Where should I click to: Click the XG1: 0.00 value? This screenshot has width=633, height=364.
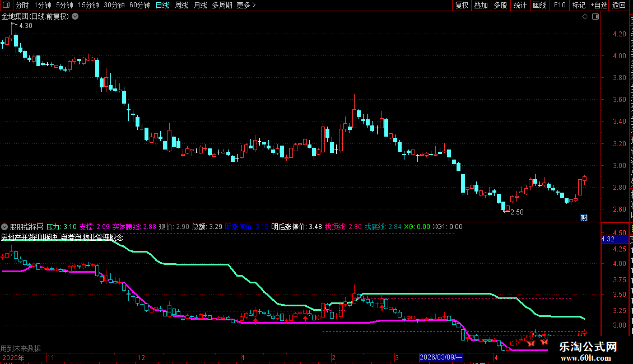448,227
